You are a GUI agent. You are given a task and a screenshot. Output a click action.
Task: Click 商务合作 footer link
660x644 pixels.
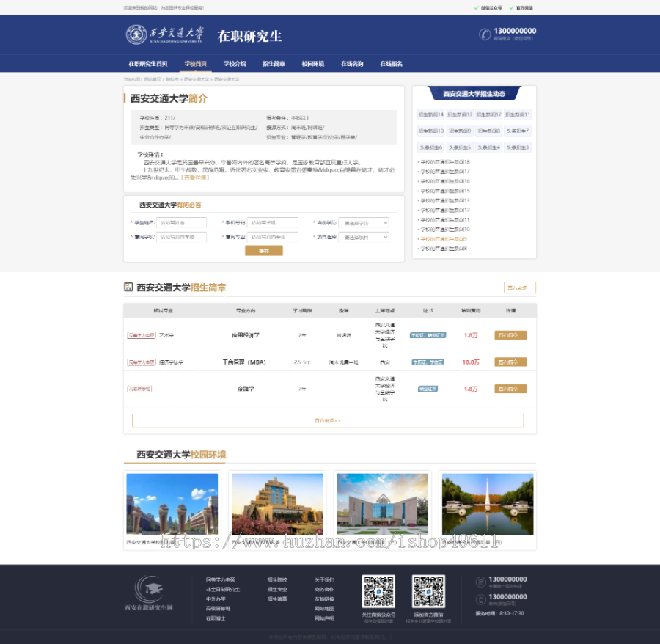point(324,589)
